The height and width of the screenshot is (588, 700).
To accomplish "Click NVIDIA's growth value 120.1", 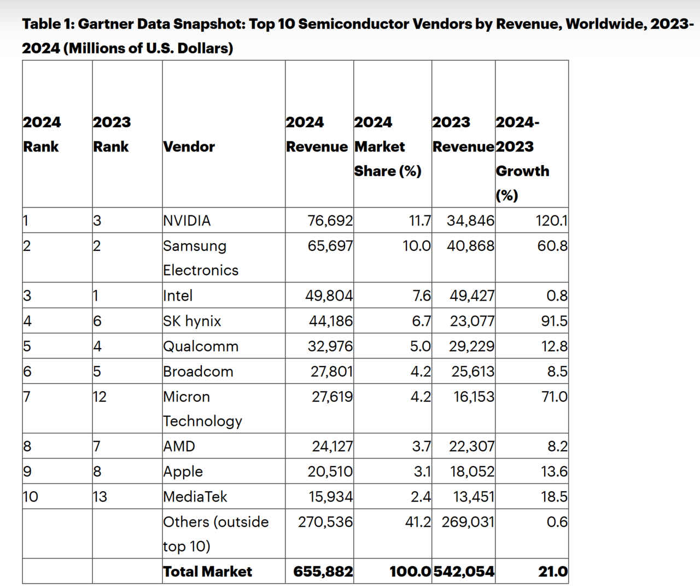I will 552,220.
